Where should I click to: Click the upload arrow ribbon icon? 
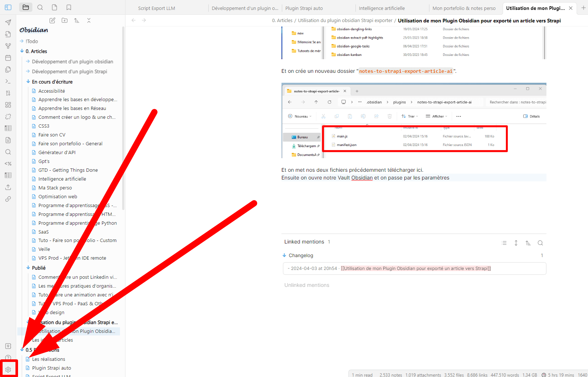8,187
